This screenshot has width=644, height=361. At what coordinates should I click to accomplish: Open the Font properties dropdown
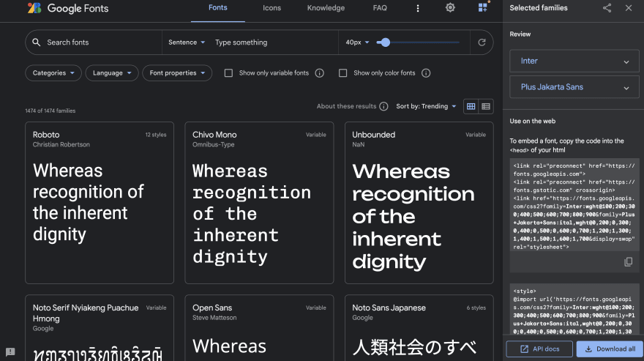pyautogui.click(x=177, y=73)
